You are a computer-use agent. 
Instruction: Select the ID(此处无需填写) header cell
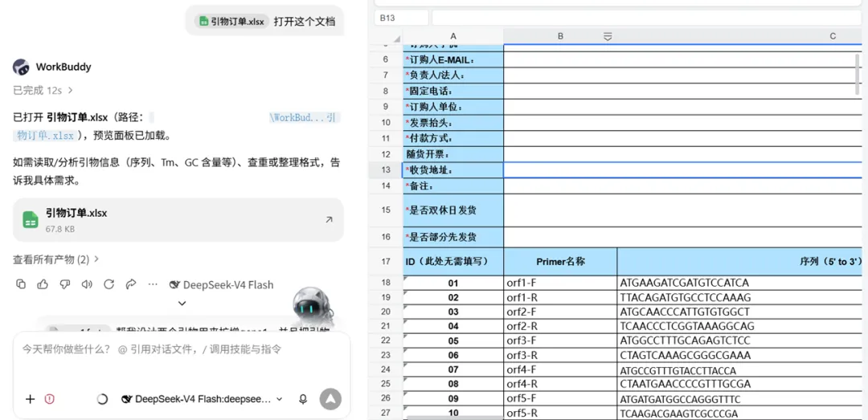pyautogui.click(x=453, y=262)
